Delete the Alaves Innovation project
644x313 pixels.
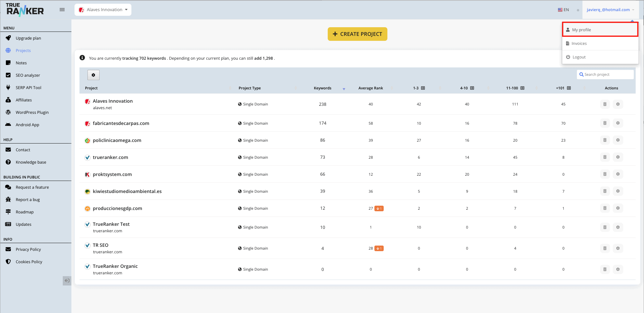[605, 104]
